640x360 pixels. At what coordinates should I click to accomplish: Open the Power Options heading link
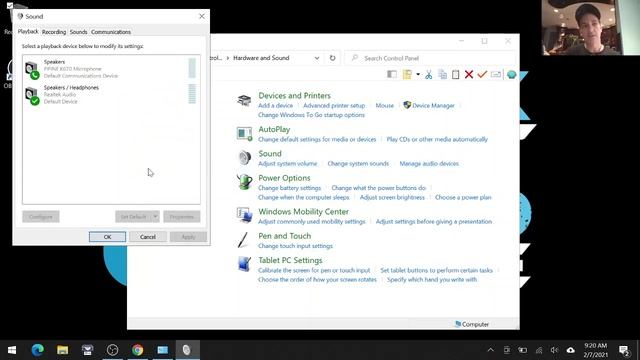(x=284, y=178)
